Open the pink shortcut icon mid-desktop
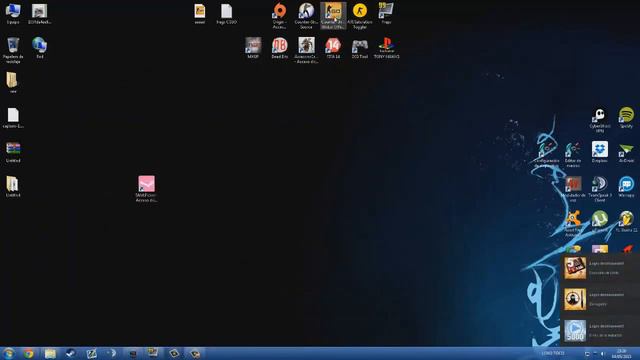This screenshot has height=360, width=640. 147,189
